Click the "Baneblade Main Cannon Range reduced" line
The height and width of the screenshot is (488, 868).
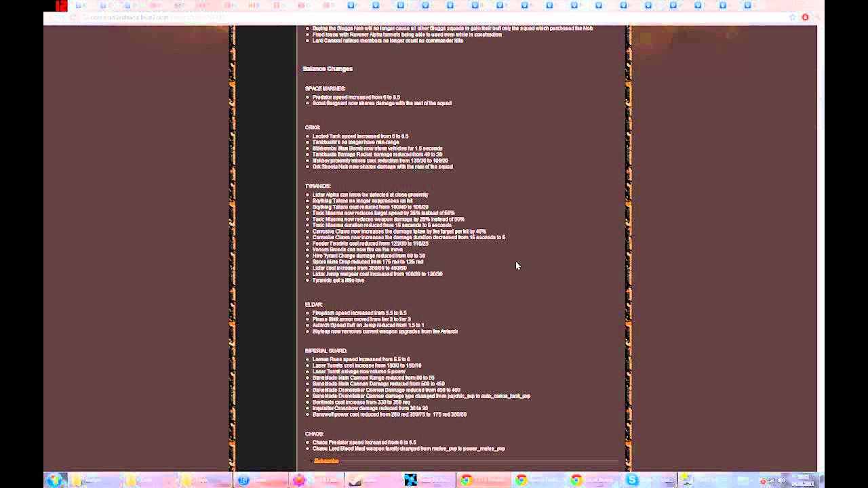pos(373,378)
